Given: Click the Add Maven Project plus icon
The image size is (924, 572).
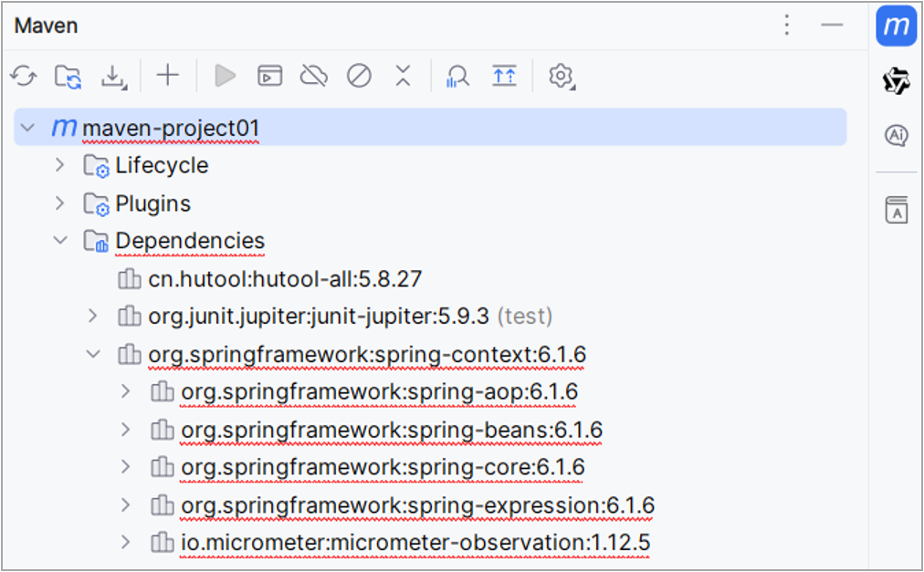Looking at the screenshot, I should coord(168,76).
